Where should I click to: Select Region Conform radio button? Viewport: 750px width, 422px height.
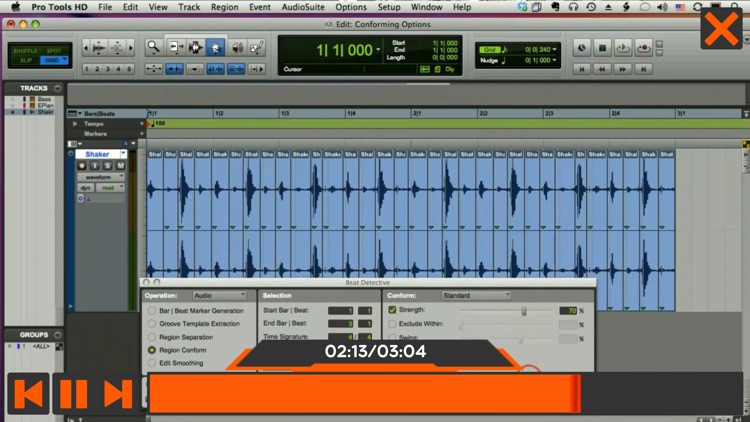tap(152, 350)
